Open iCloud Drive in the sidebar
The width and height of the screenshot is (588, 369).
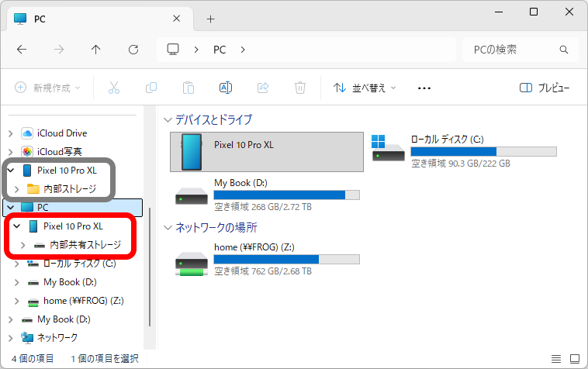[x=62, y=133]
